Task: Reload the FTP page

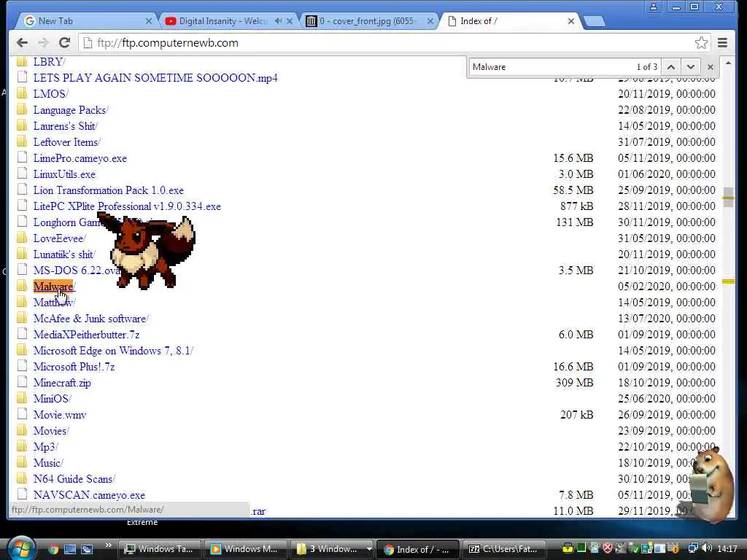Action: tap(64, 43)
